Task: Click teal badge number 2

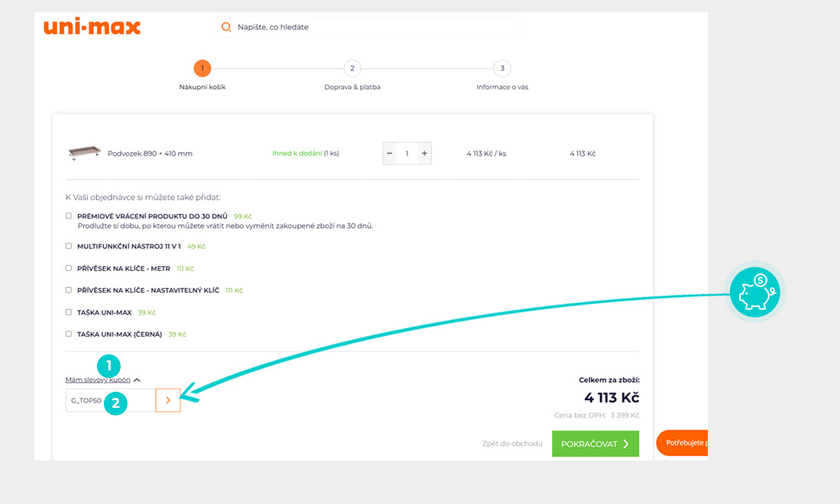Action: [115, 403]
